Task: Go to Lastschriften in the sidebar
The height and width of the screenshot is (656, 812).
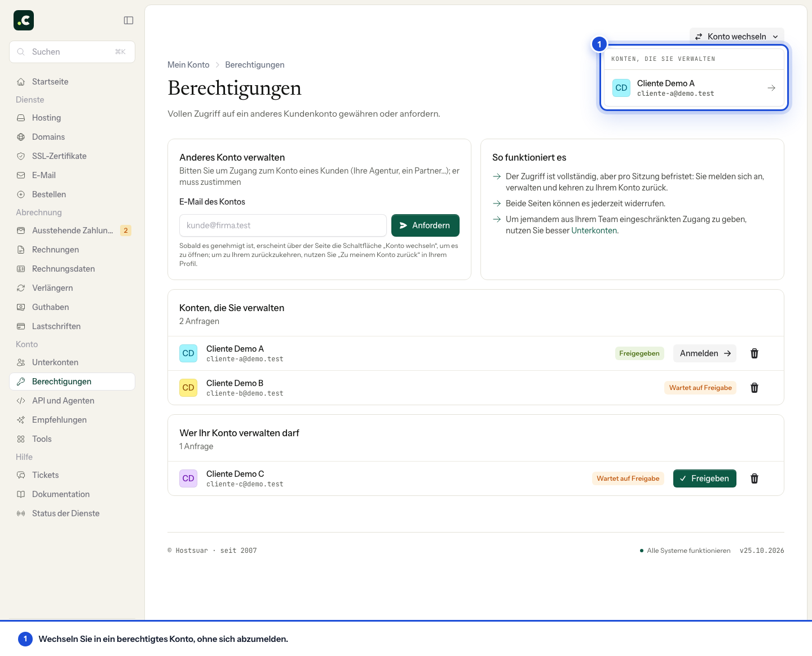Action: coord(72,326)
